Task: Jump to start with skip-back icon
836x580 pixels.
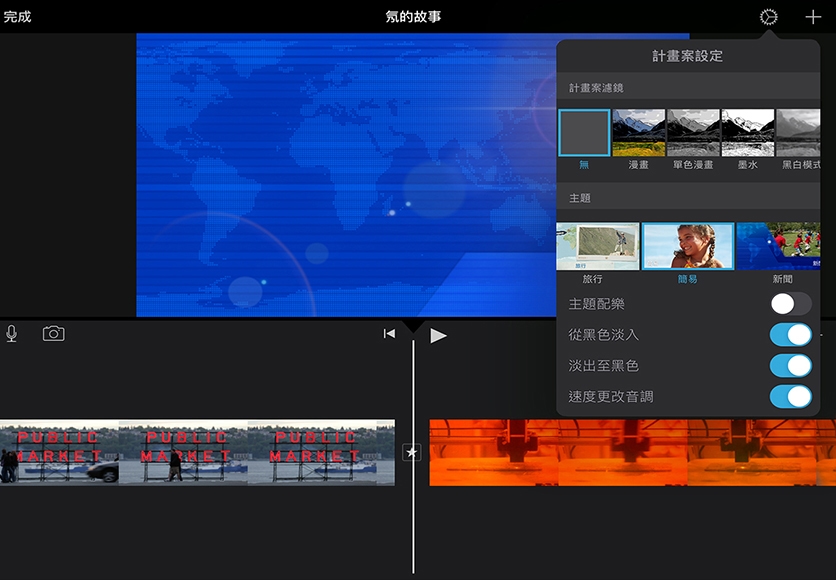Action: (x=389, y=334)
